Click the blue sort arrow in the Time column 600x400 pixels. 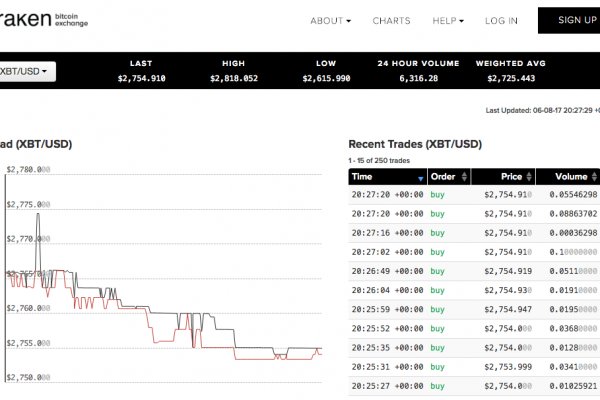coord(421,178)
